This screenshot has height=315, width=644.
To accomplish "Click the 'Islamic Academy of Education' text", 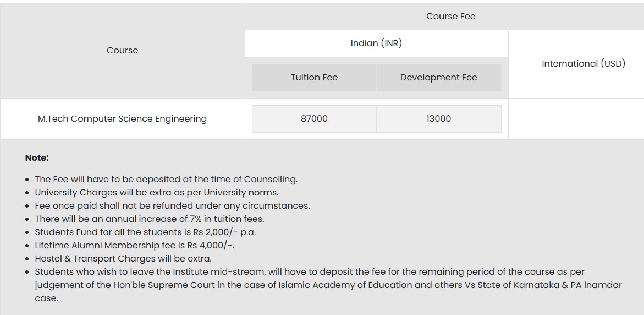I will [354, 285].
